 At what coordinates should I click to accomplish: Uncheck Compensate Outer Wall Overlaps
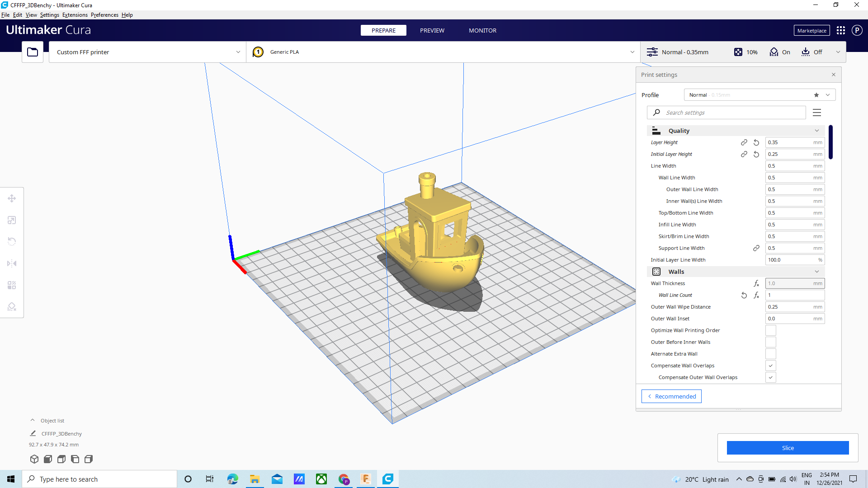(x=771, y=377)
